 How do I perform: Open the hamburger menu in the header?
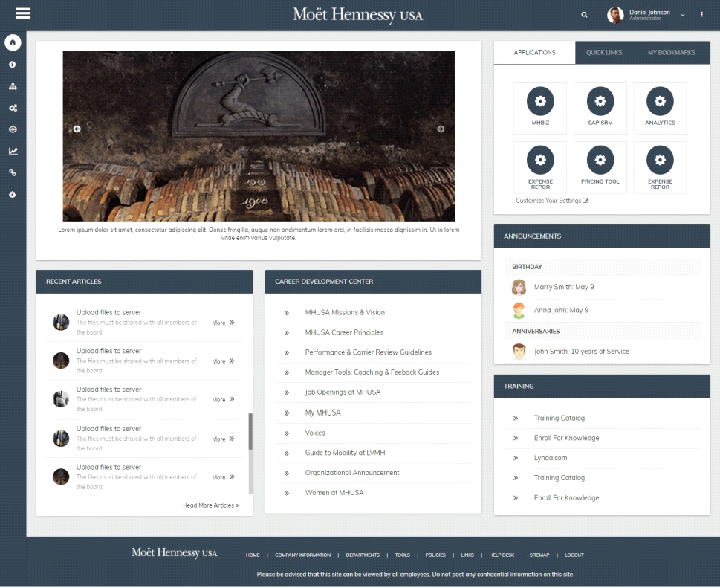click(23, 13)
